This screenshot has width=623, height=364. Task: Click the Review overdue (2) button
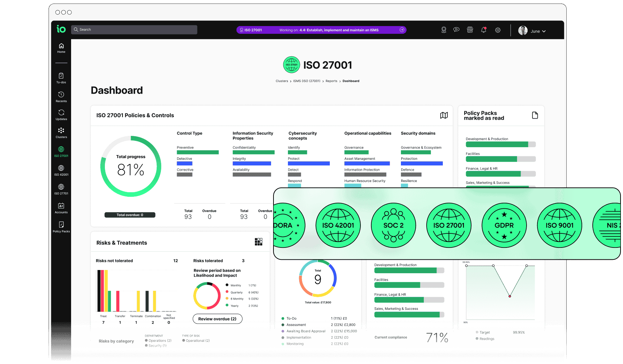tap(218, 319)
